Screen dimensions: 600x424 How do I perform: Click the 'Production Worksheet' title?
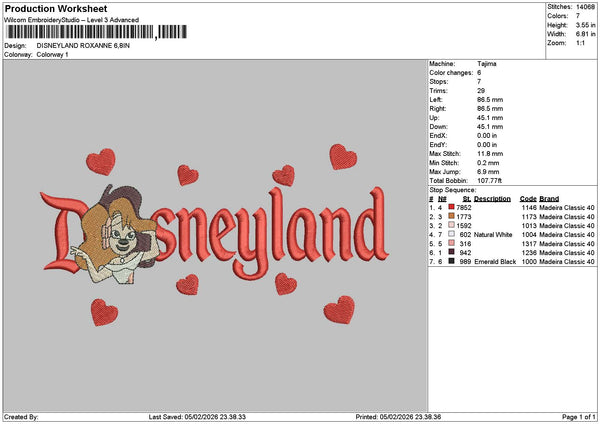[x=56, y=8]
